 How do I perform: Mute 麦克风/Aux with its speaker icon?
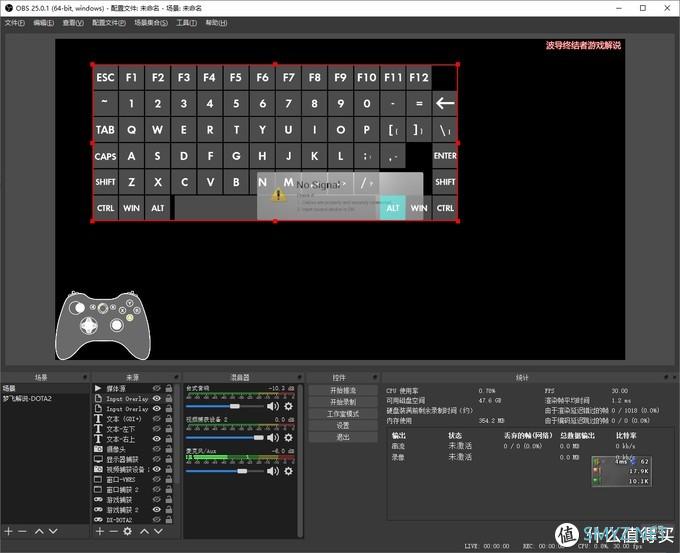tap(273, 471)
